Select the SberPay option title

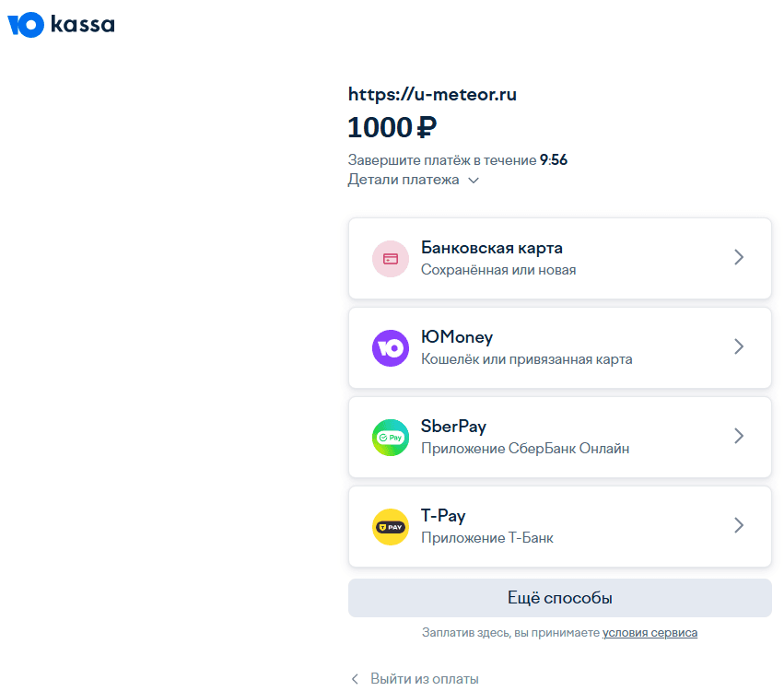coord(453,427)
